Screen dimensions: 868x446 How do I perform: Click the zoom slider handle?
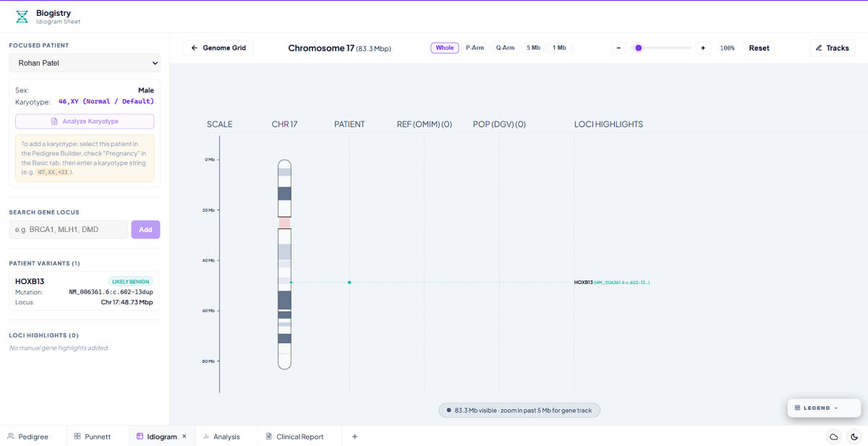[639, 48]
